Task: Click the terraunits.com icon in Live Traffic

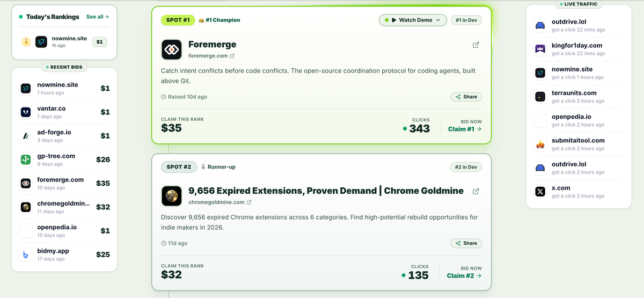Action: pyautogui.click(x=540, y=97)
